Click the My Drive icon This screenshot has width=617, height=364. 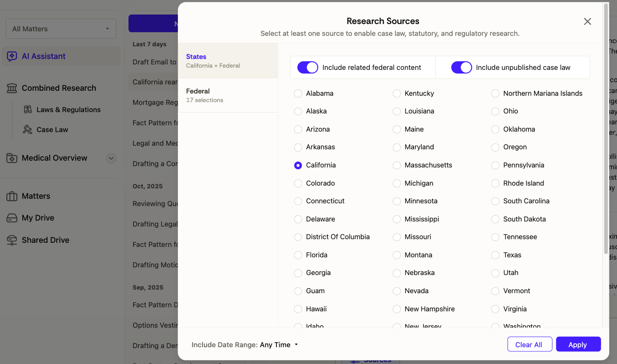pyautogui.click(x=12, y=218)
